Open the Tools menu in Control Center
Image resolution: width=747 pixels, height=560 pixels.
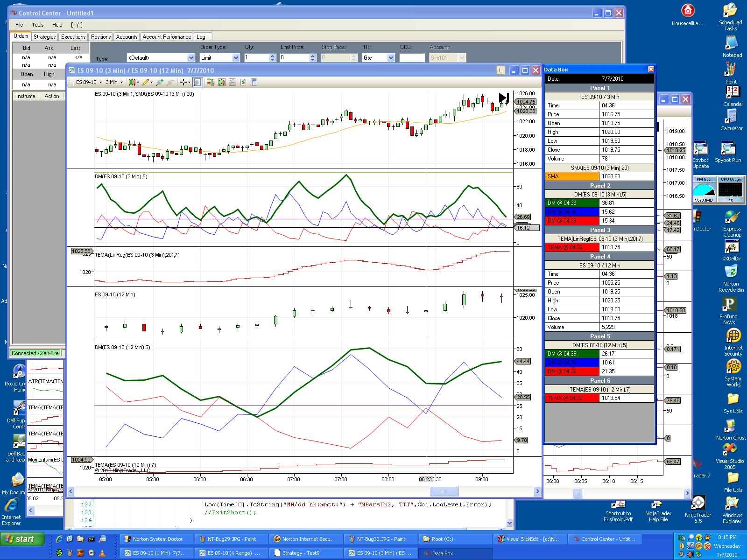[x=38, y=25]
